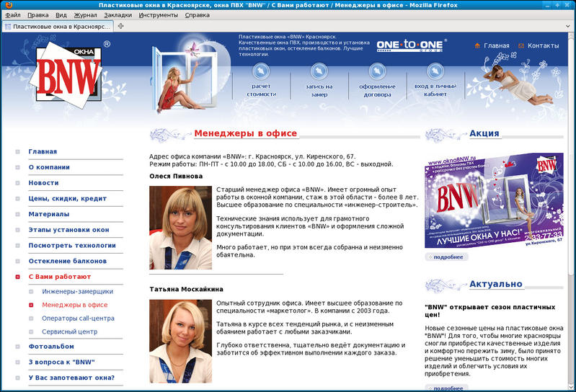
Task: Click the scrollbar down arrow
Action: pyautogui.click(x=571, y=387)
